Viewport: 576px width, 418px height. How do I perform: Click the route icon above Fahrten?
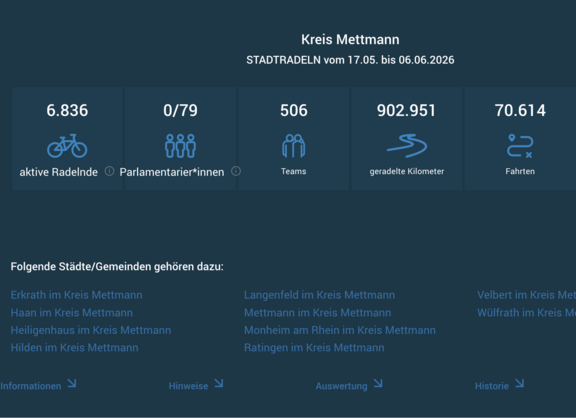coord(520,146)
